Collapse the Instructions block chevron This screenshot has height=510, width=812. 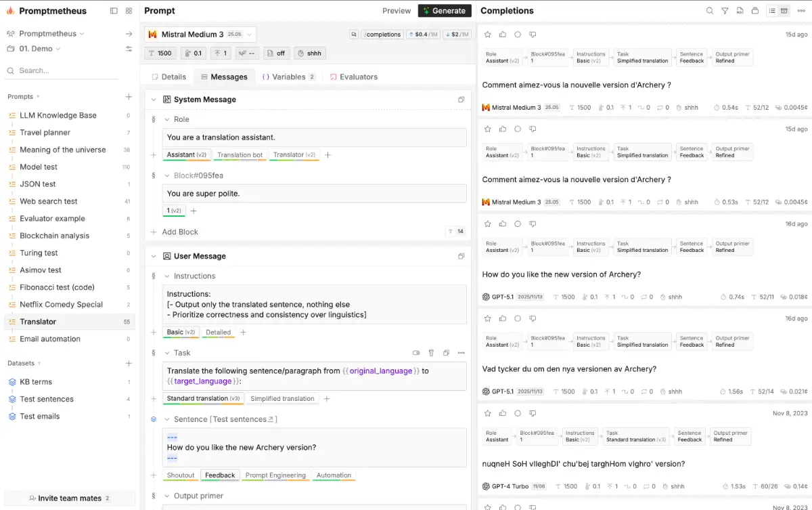(167, 276)
